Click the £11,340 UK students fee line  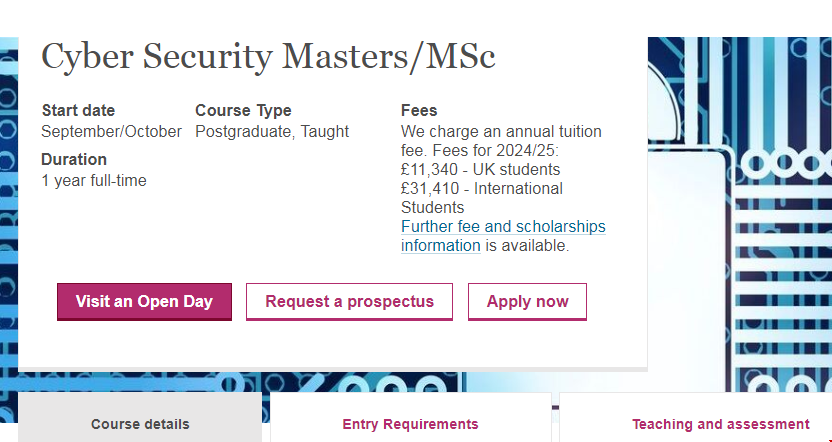480,169
